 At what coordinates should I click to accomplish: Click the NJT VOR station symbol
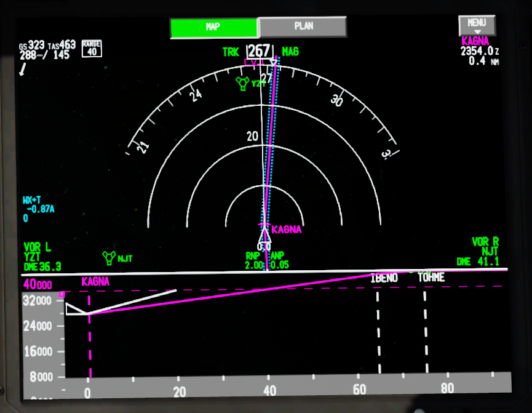coord(109,258)
